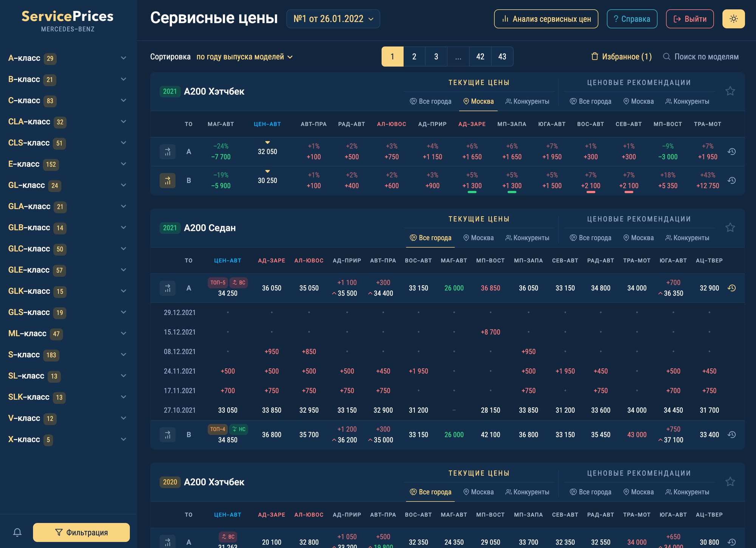Add 2021 A200 Седан to favorites star
Viewport: 756px width, 548px height.
pyautogui.click(x=730, y=228)
